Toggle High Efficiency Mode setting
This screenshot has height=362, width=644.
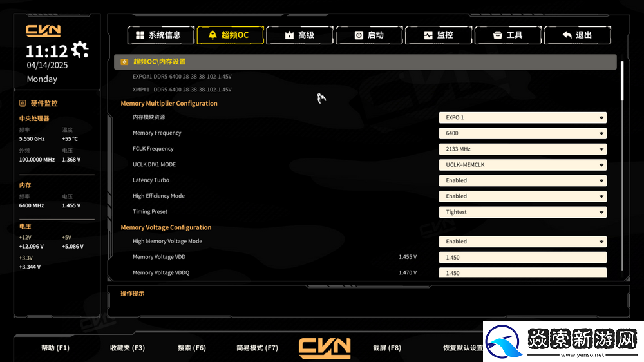[x=522, y=196]
